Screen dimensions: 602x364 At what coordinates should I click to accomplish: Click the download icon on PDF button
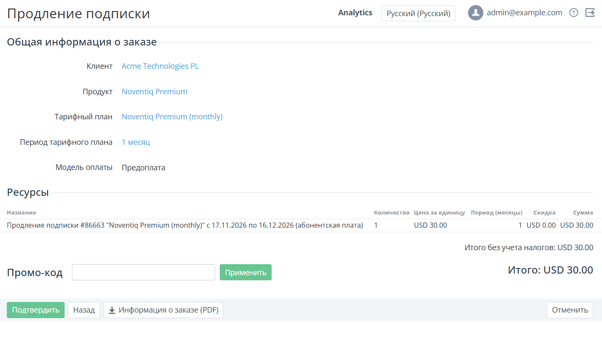click(x=112, y=310)
